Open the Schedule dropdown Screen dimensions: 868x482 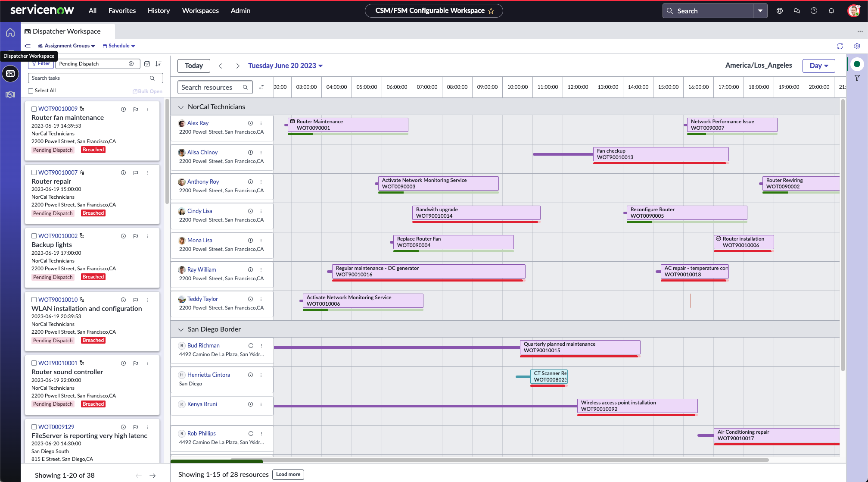coord(119,46)
